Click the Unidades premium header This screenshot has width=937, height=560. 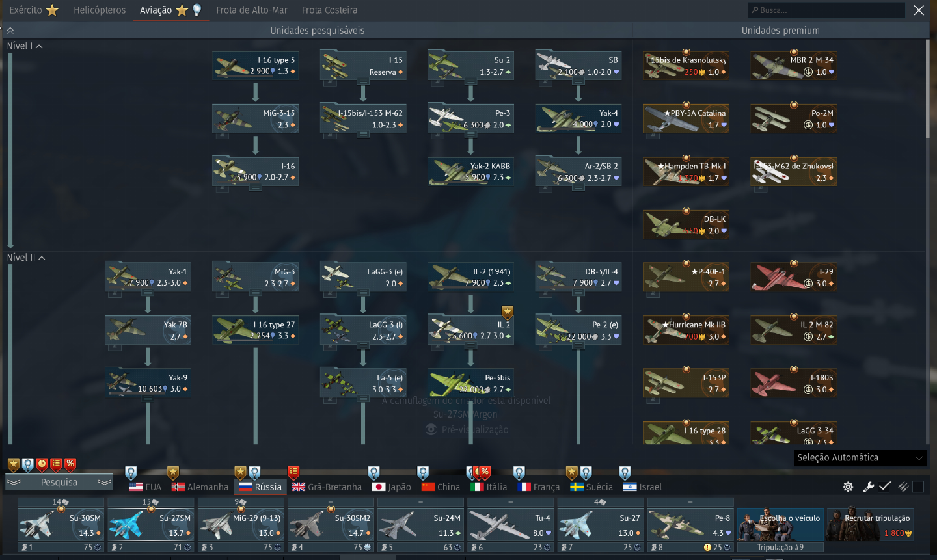780,31
